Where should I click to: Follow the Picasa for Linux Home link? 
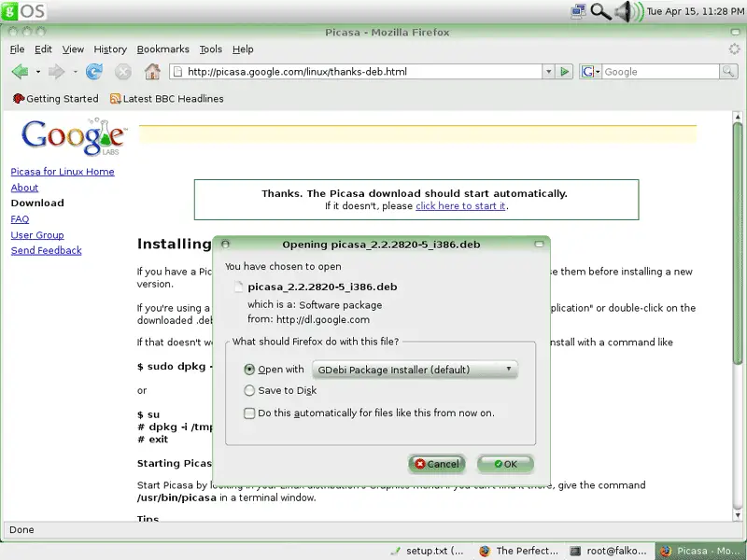[63, 172]
